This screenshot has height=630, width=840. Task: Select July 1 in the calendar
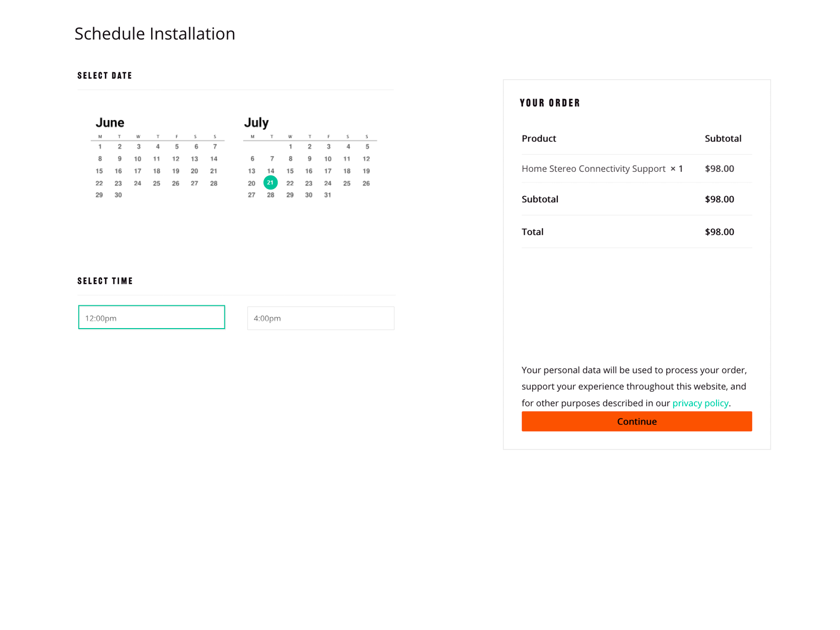pyautogui.click(x=290, y=147)
